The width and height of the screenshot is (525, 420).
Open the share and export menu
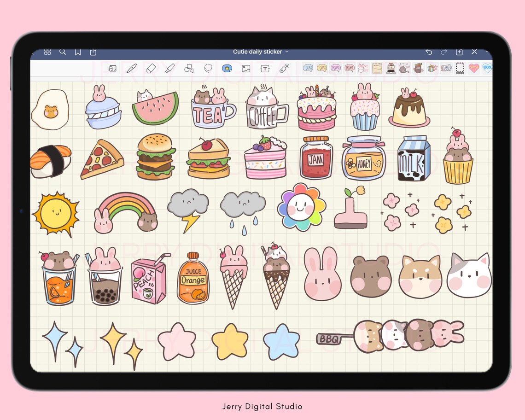point(93,52)
